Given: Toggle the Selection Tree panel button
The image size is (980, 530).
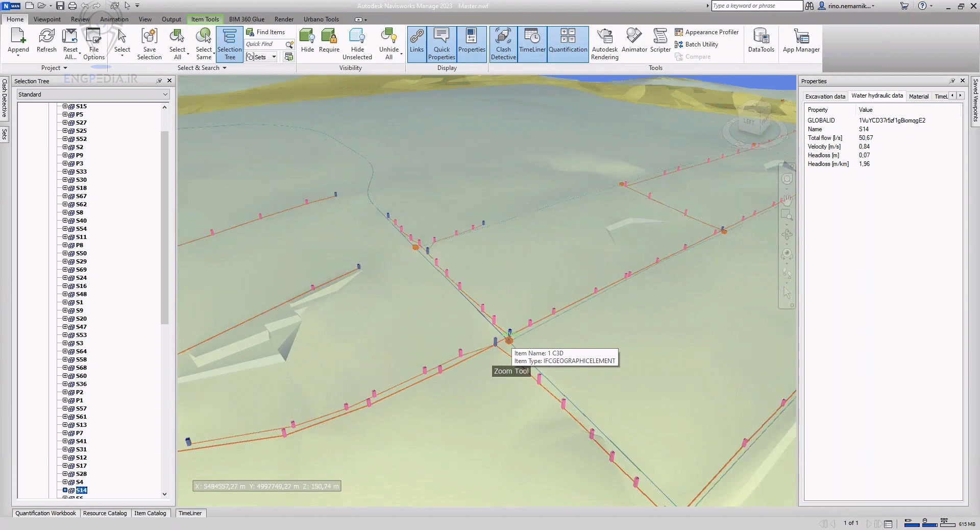Looking at the screenshot, I should coord(230,44).
